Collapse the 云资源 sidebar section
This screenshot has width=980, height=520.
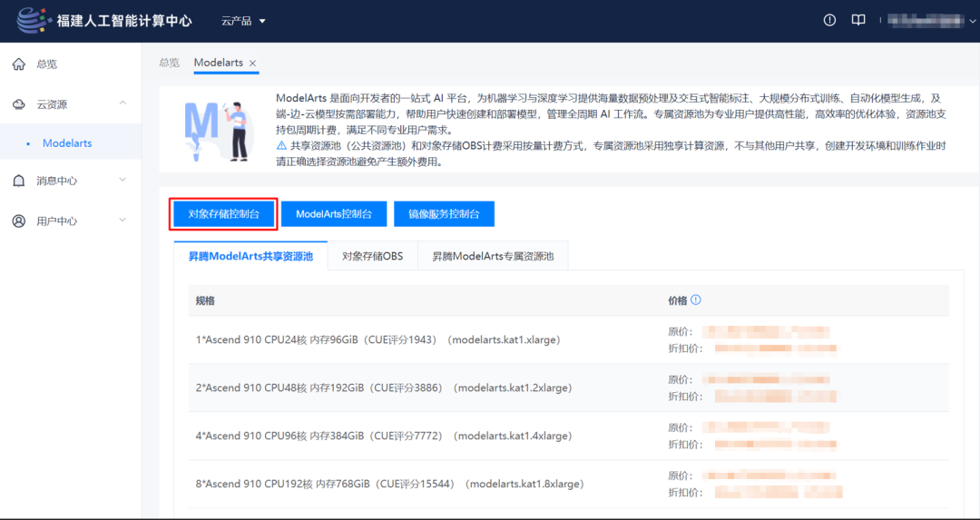click(x=123, y=103)
